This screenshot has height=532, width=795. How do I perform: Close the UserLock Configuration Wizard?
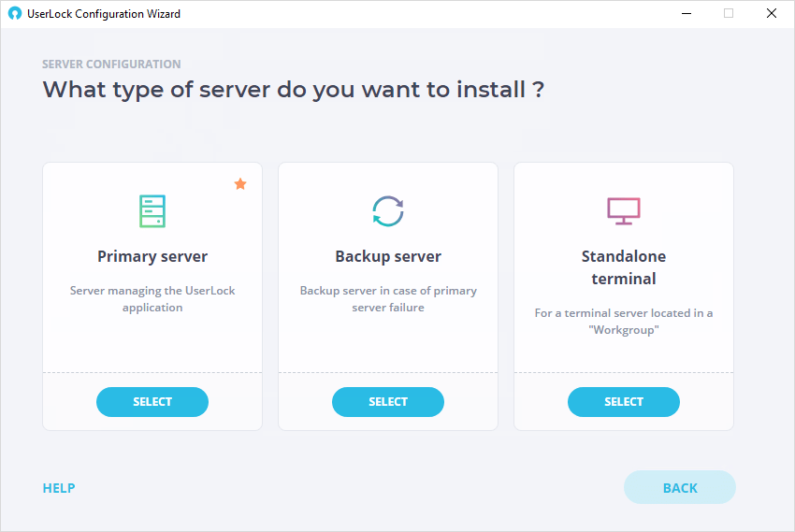[772, 14]
